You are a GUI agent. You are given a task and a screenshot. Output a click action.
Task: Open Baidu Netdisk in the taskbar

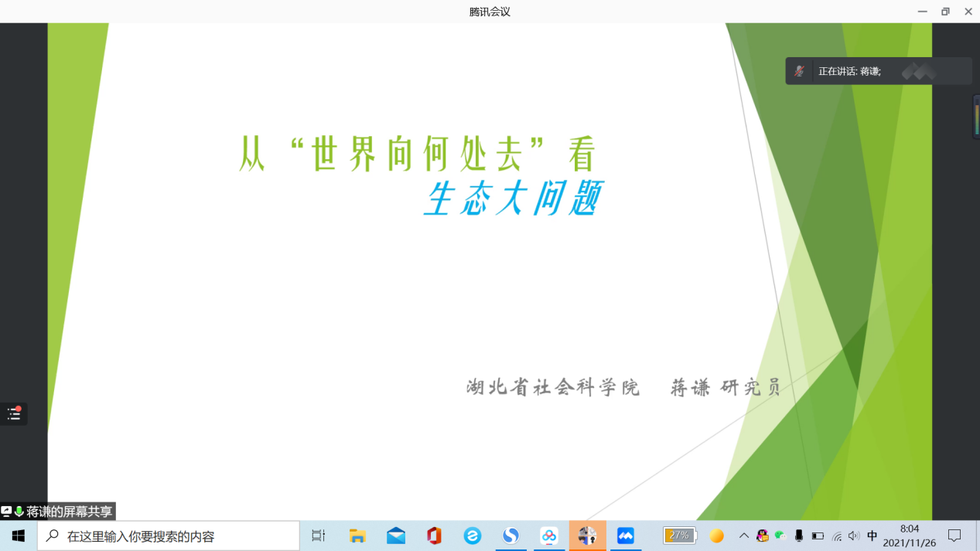coord(549,536)
